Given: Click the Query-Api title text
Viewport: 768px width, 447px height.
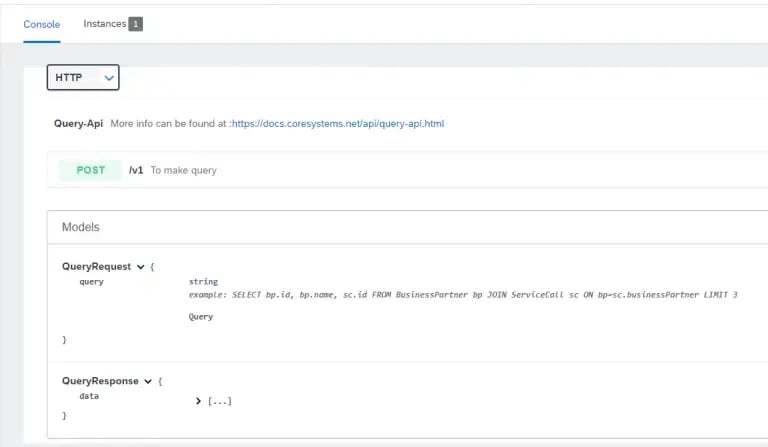Looking at the screenshot, I should coord(78,123).
